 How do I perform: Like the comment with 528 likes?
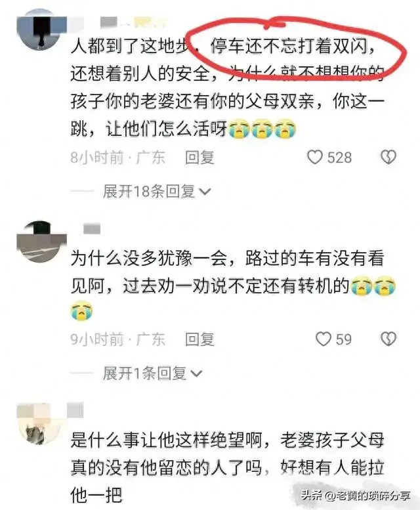(x=315, y=158)
